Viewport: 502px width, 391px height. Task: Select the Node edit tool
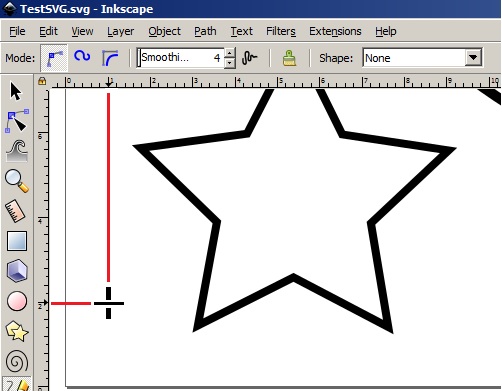pos(17,121)
